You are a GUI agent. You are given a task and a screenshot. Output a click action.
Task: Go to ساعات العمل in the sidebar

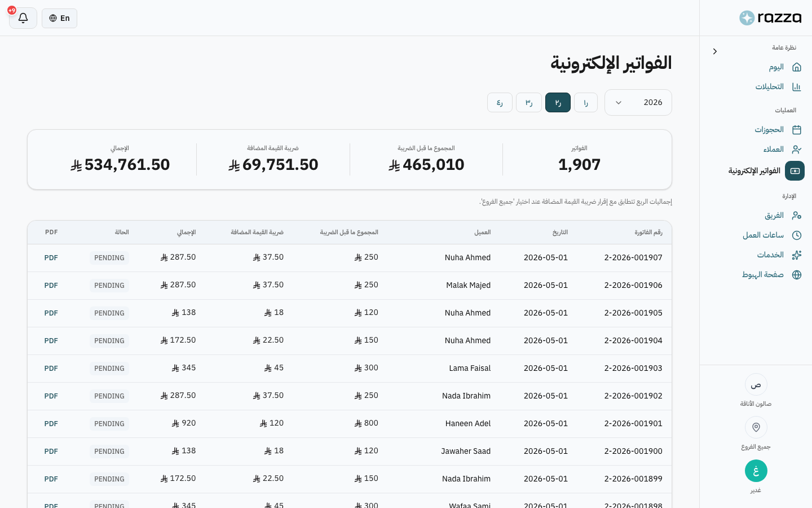(763, 235)
